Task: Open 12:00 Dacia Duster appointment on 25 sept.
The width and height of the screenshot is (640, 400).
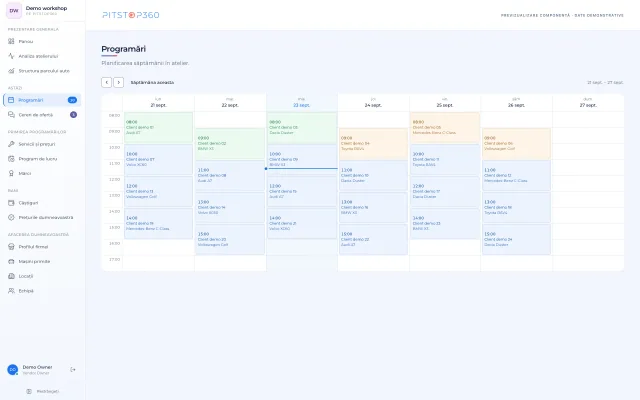Action: [445, 191]
